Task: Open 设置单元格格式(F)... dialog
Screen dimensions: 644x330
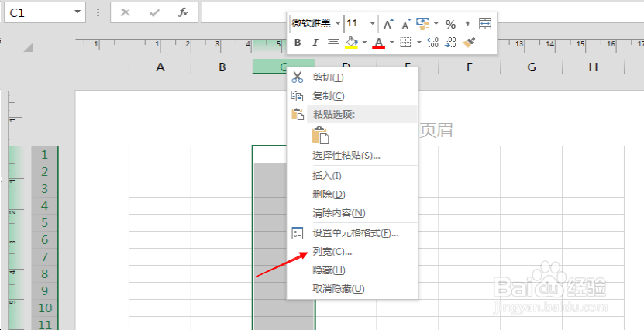Action: coord(352,233)
